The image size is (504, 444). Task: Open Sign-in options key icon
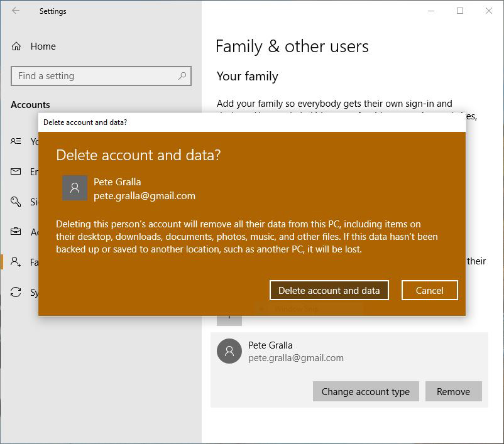16,202
